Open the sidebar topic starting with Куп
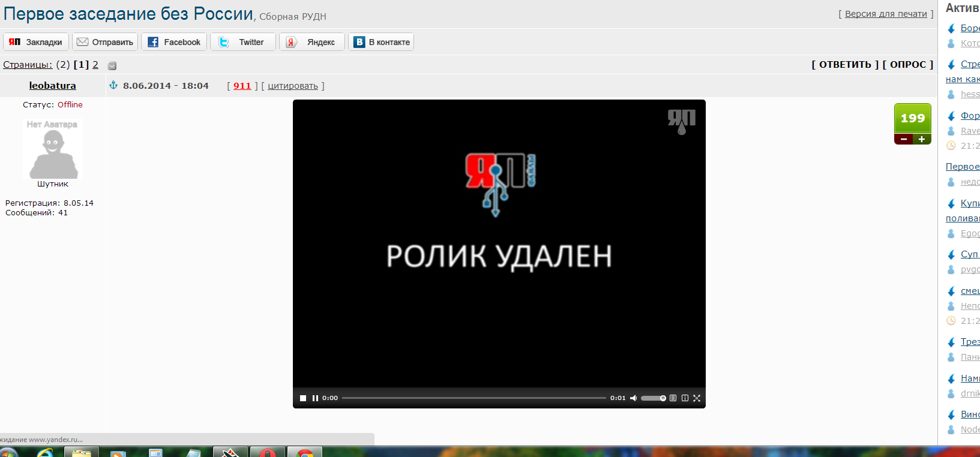 point(970,203)
